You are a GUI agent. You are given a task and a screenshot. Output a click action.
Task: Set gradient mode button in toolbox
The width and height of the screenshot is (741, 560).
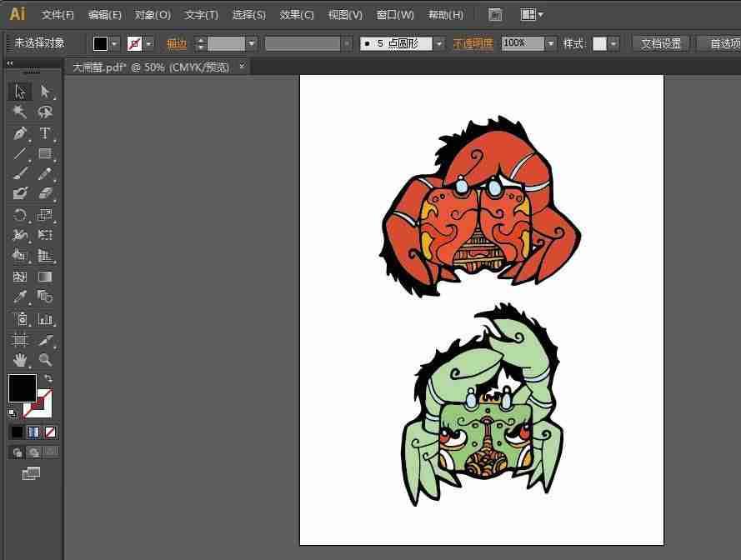(x=33, y=432)
